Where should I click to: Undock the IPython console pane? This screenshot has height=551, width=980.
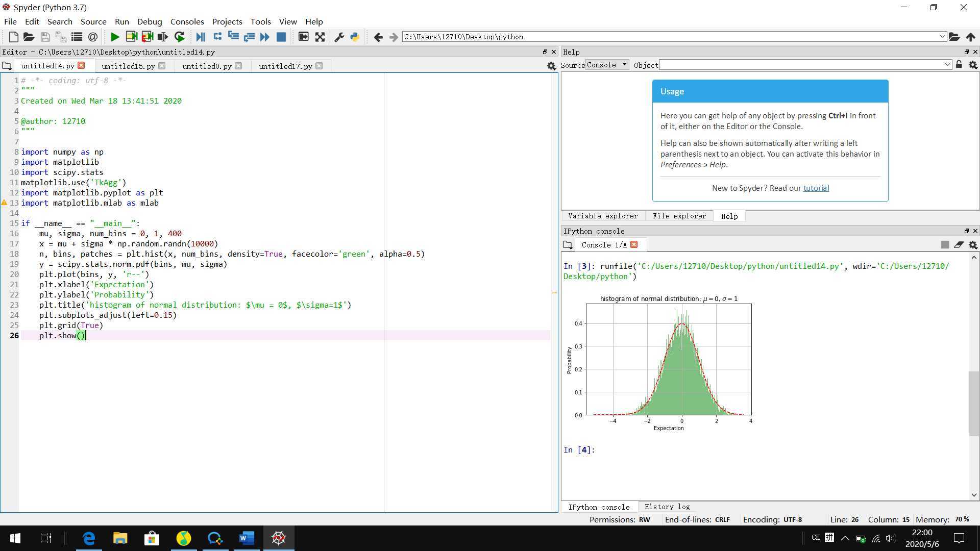(966, 231)
